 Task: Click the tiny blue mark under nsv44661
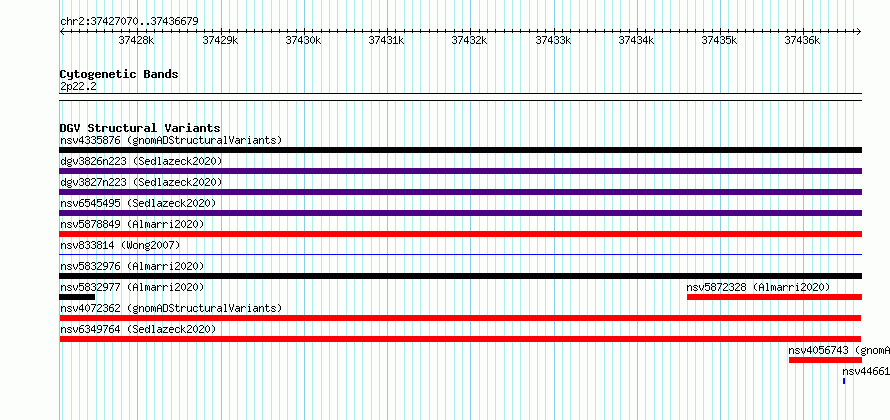(844, 381)
